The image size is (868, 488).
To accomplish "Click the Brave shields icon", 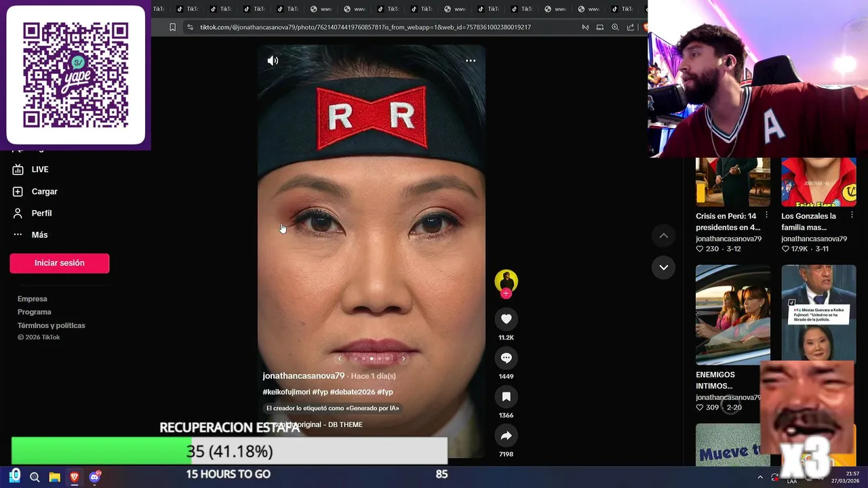I will 645,27.
